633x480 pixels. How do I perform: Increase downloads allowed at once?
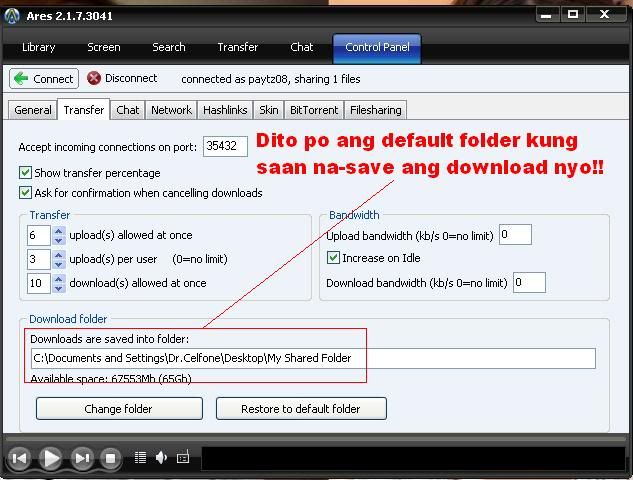(59, 279)
